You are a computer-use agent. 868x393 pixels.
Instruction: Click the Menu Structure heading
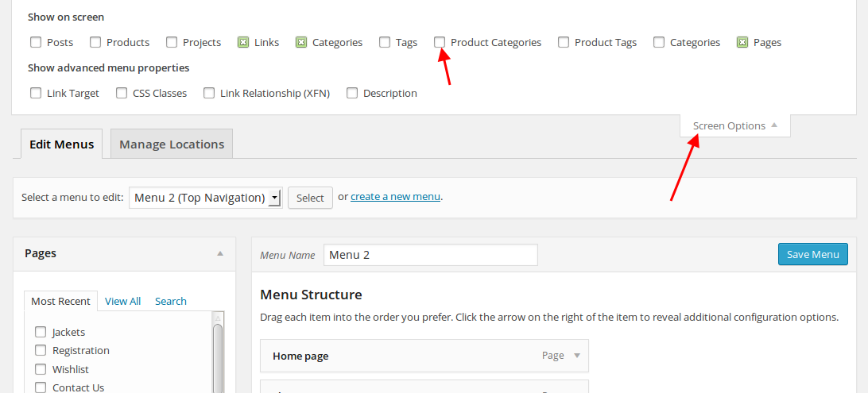click(x=311, y=295)
